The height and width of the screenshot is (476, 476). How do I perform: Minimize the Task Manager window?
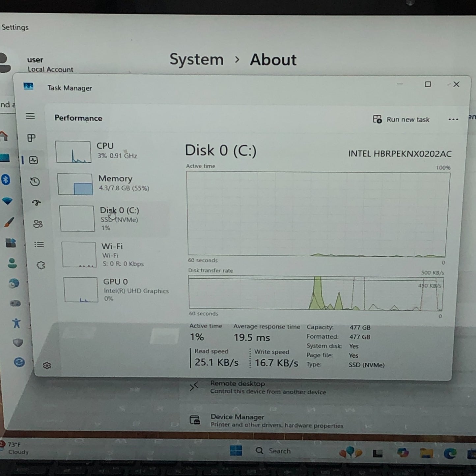click(x=400, y=84)
